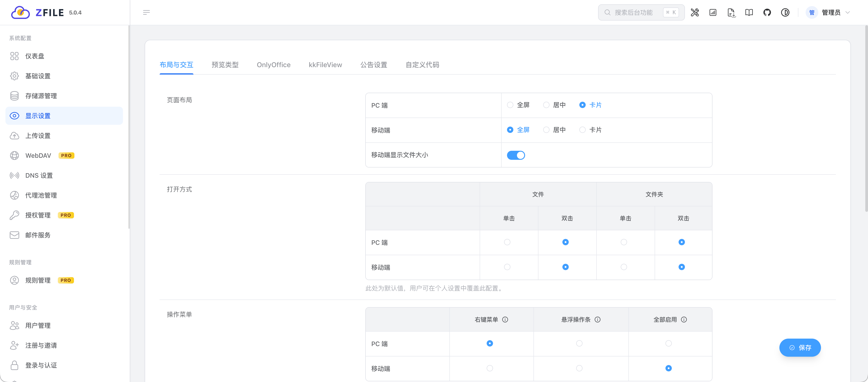Screen dimensions: 868x382
Task: Go to 上传设置 in the sidebar
Action: point(64,135)
